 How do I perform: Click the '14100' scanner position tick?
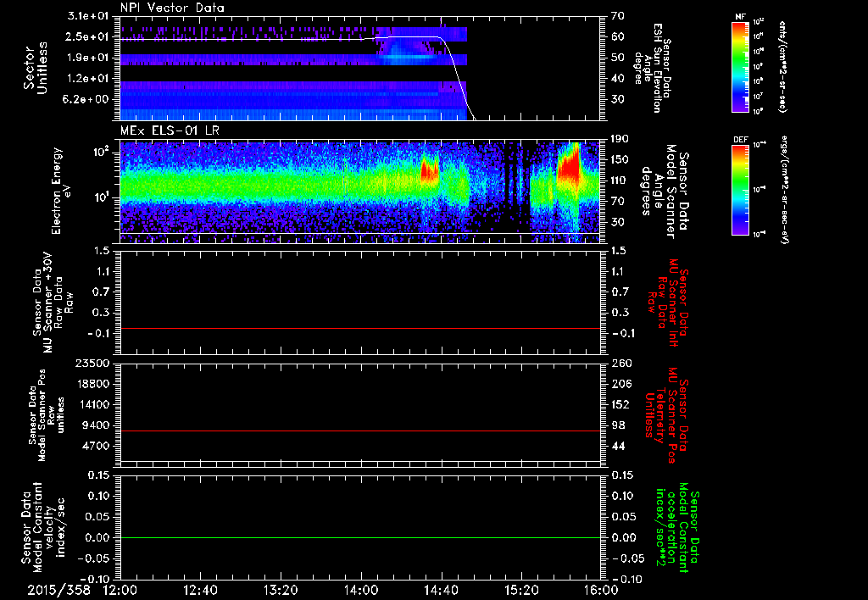pos(92,404)
